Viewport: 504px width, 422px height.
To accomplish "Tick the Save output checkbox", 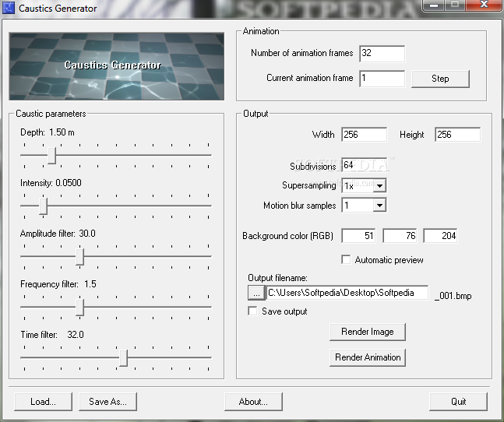I will click(252, 311).
